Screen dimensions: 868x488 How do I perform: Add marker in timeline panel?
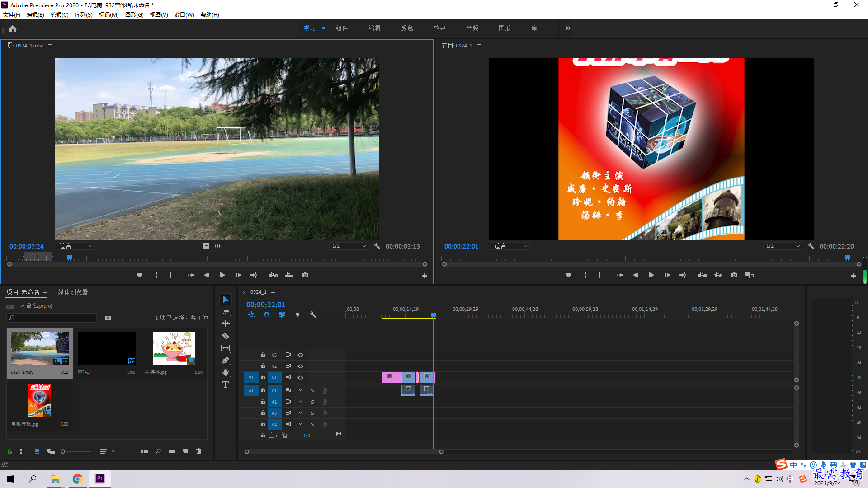point(297,314)
